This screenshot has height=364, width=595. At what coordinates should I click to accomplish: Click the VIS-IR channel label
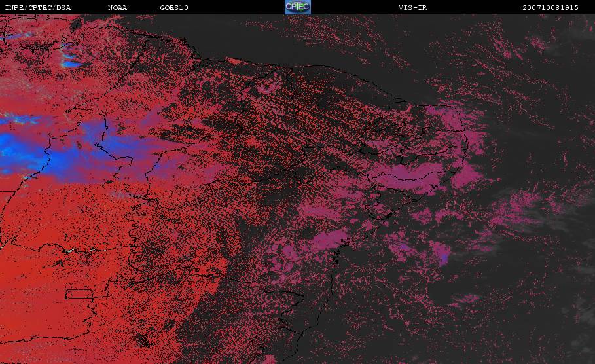[x=412, y=7]
